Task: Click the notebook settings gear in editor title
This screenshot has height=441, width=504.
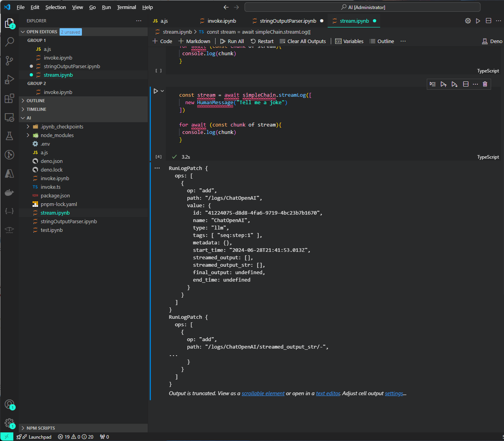Action: [x=468, y=21]
